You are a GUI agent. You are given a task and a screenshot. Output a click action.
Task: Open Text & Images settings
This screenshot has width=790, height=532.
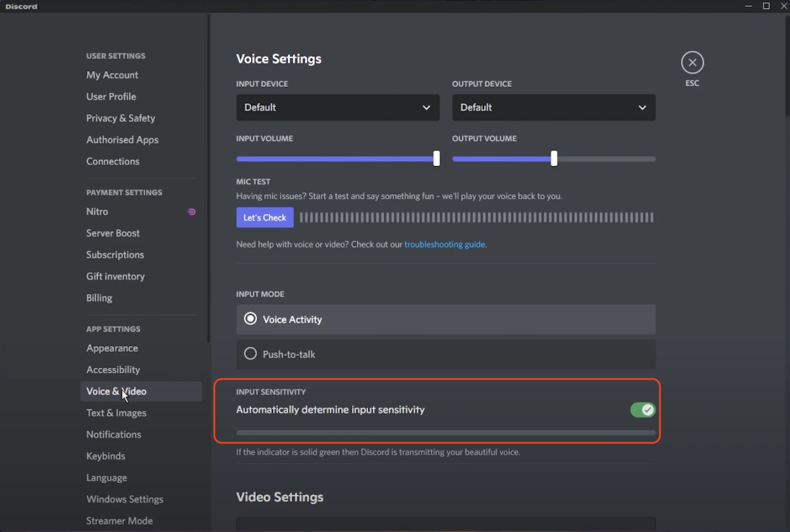coord(116,413)
